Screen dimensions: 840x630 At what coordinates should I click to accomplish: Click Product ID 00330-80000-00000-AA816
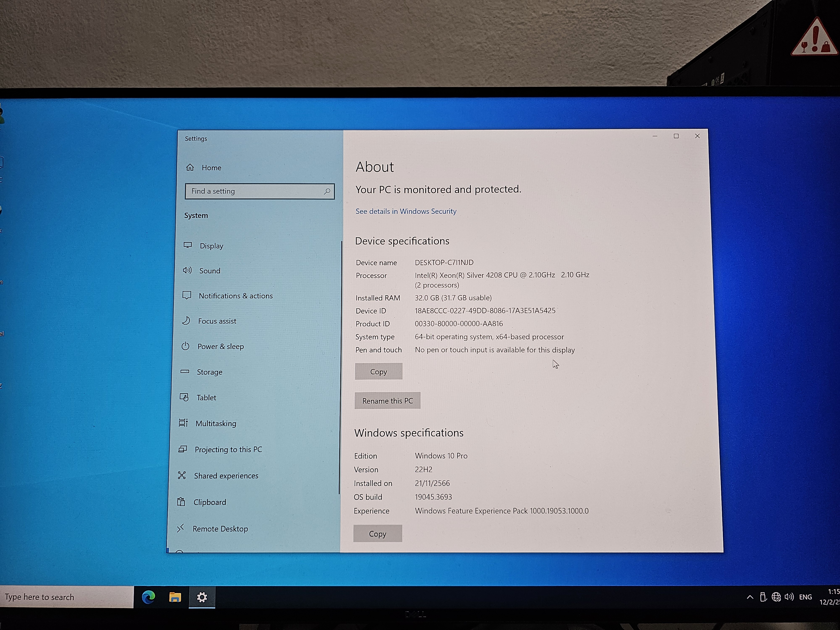coord(459,324)
